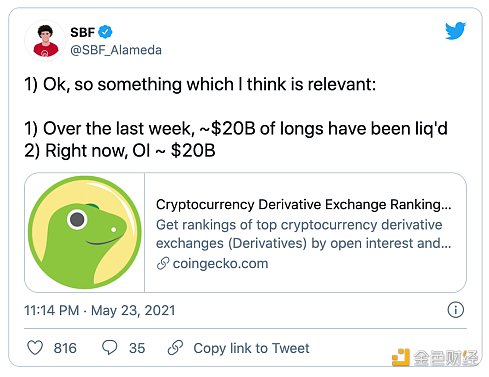Click the 35 replies count
This screenshot has width=489, height=377.
tap(137, 348)
